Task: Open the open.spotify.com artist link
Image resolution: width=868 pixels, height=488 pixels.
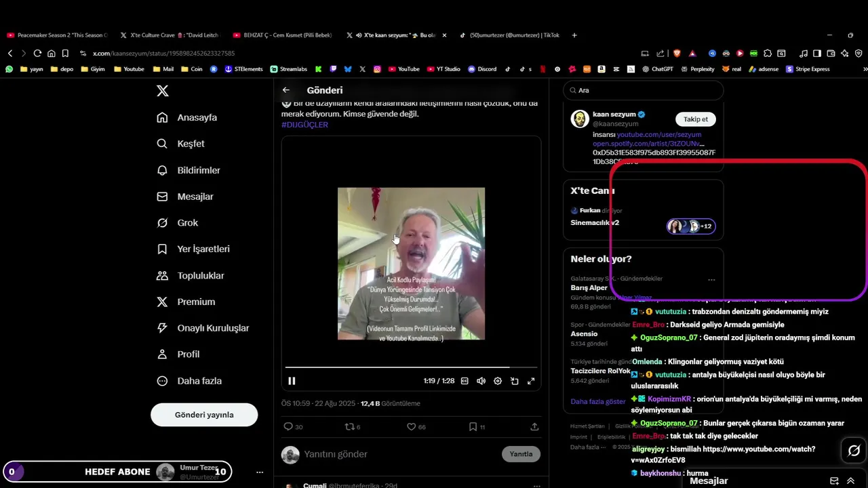Action: point(648,144)
